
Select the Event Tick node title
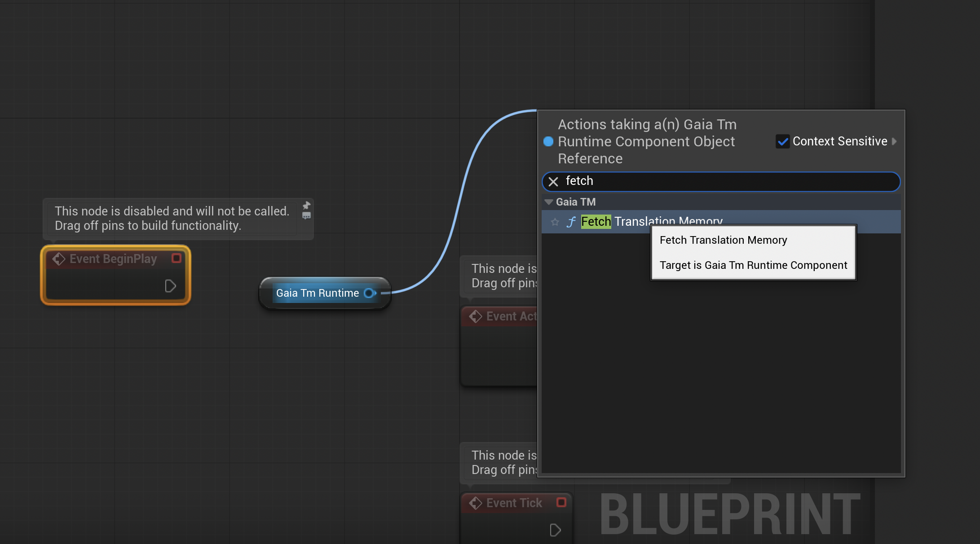tap(514, 503)
